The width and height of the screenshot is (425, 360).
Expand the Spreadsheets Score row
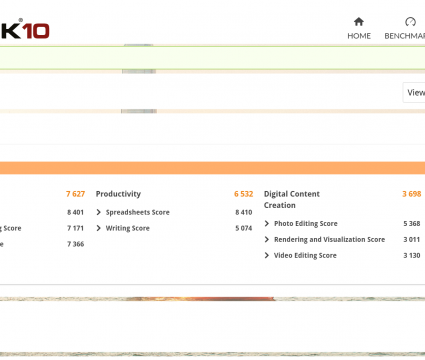pyautogui.click(x=99, y=212)
